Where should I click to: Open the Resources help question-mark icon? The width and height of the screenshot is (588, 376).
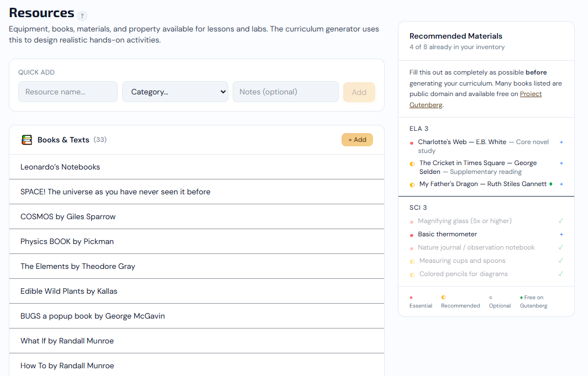tap(82, 15)
